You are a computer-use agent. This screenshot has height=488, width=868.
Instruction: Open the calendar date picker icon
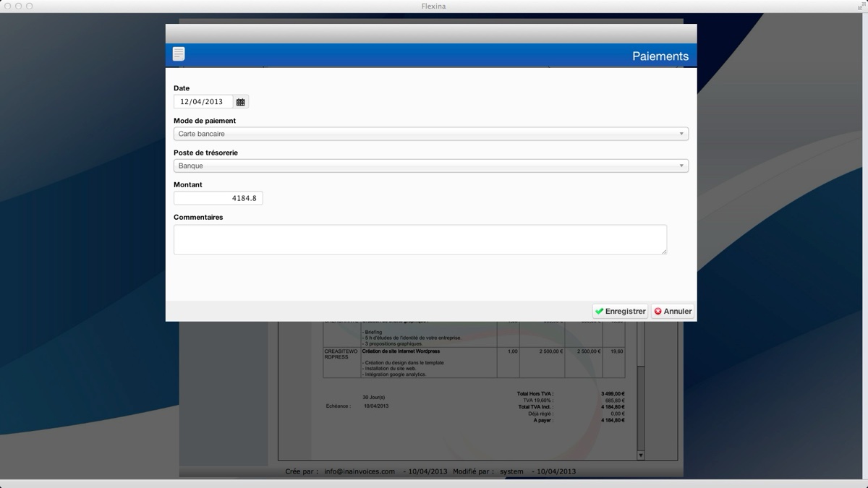tap(241, 102)
